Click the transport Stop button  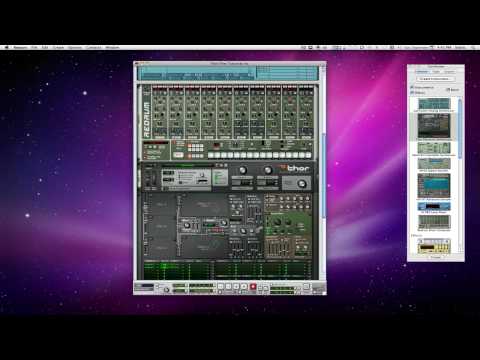236,286
